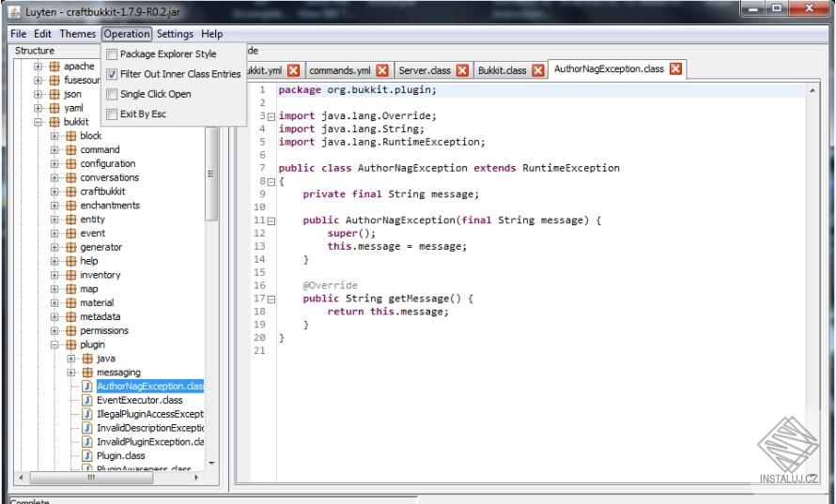836x504 pixels.
Task: Close the Bukkit.class tab via red X
Action: point(539,70)
